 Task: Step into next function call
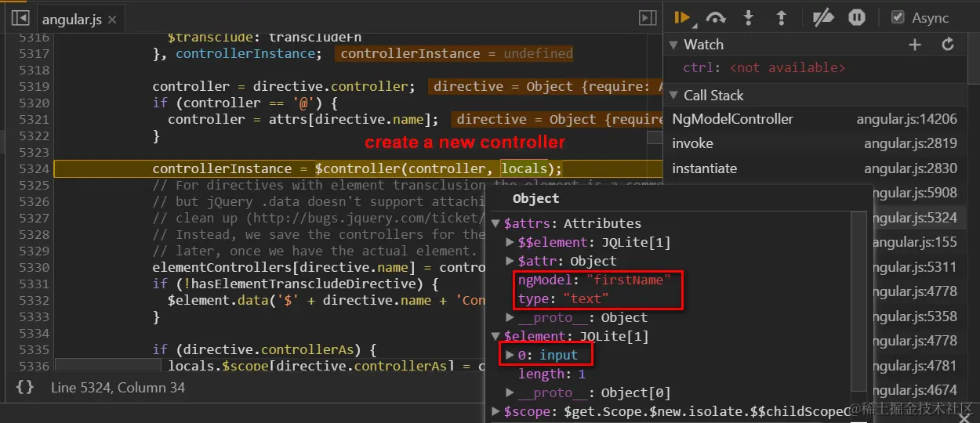pyautogui.click(x=749, y=17)
